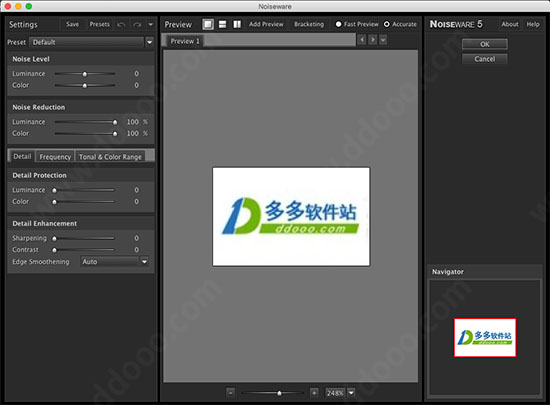Go to previous preview tab arrow
This screenshot has height=405, width=550.
(362, 40)
